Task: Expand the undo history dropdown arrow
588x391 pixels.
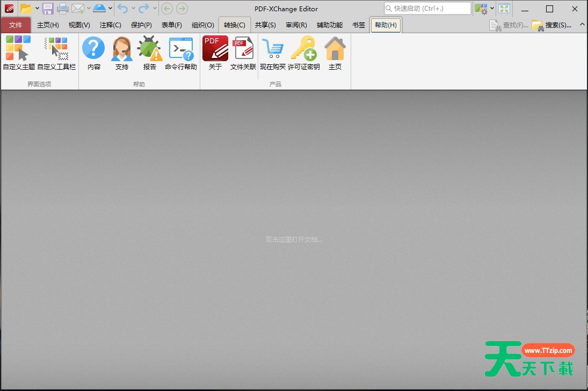Action: click(133, 8)
